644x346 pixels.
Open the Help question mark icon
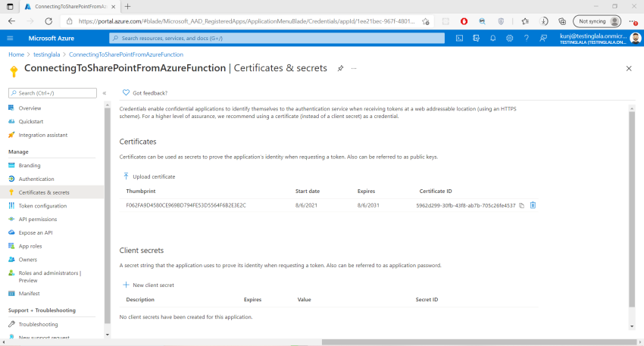coord(526,38)
